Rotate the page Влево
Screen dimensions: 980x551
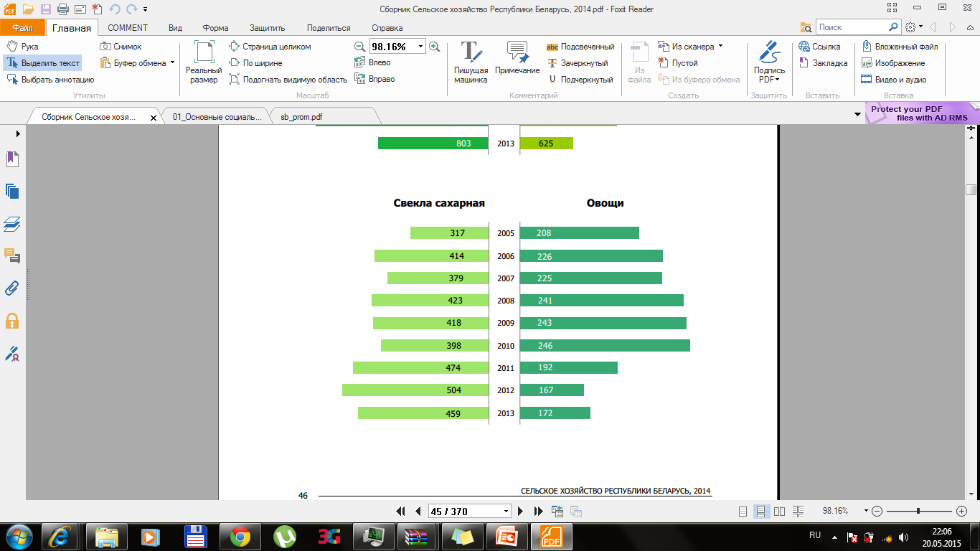373,62
